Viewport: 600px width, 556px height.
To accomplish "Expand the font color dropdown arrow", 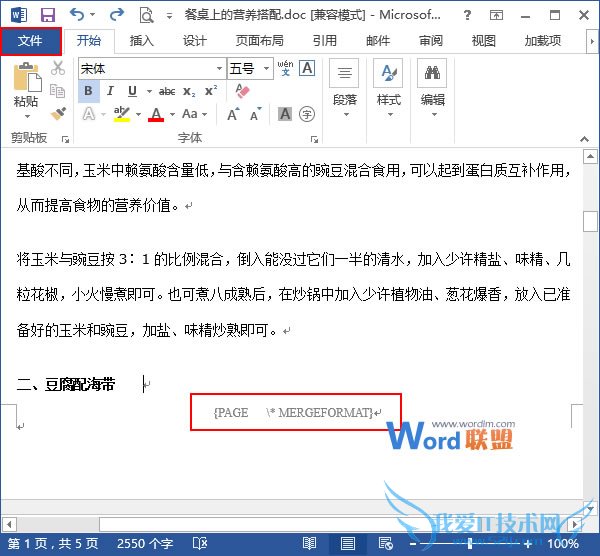I will [172, 114].
